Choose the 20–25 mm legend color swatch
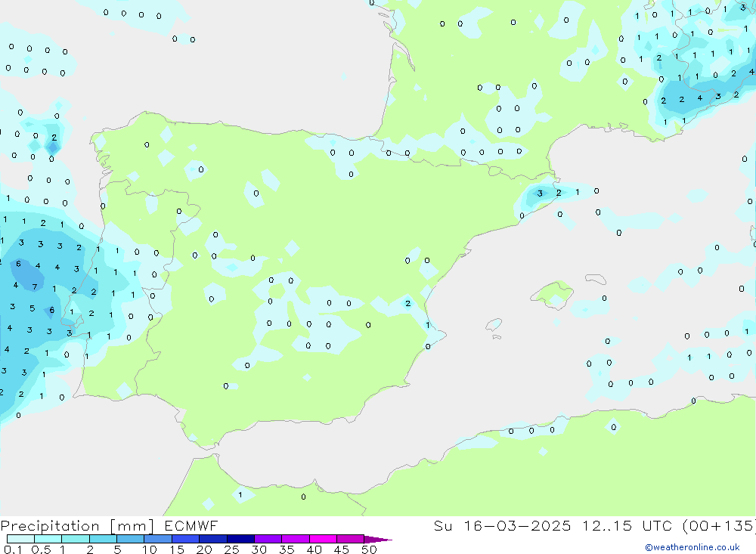The image size is (756, 554). (x=213, y=539)
